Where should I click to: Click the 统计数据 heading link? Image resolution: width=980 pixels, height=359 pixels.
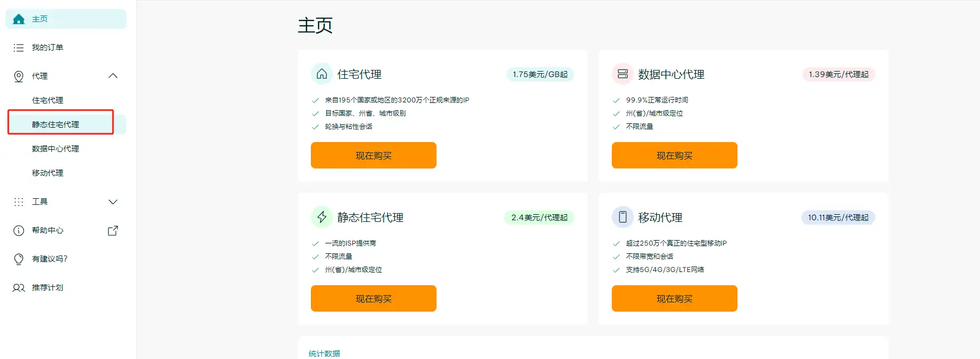[324, 353]
